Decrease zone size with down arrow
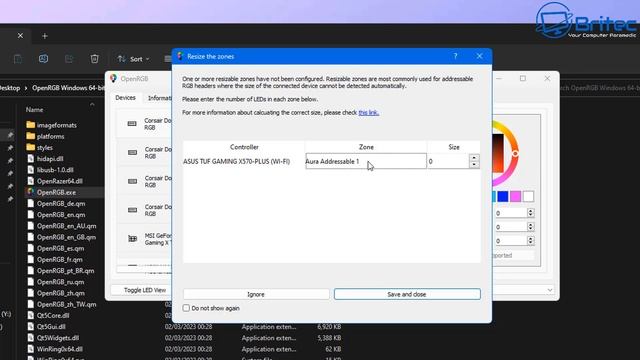Viewport: 640px width, 360px height. pyautogui.click(x=474, y=165)
